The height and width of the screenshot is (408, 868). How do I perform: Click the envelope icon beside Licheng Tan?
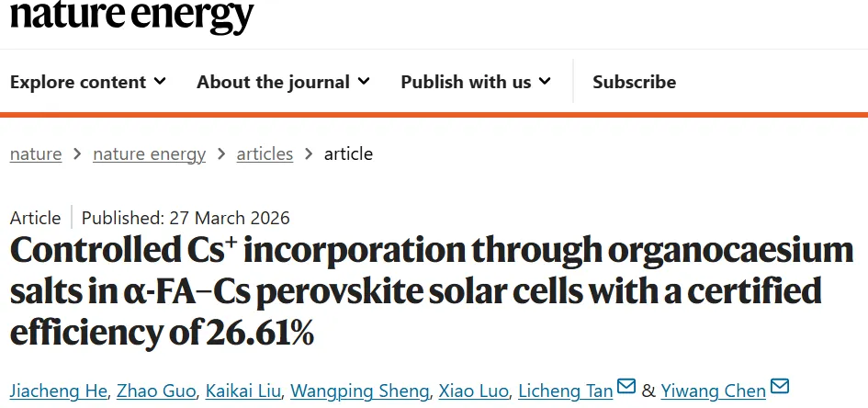click(626, 387)
